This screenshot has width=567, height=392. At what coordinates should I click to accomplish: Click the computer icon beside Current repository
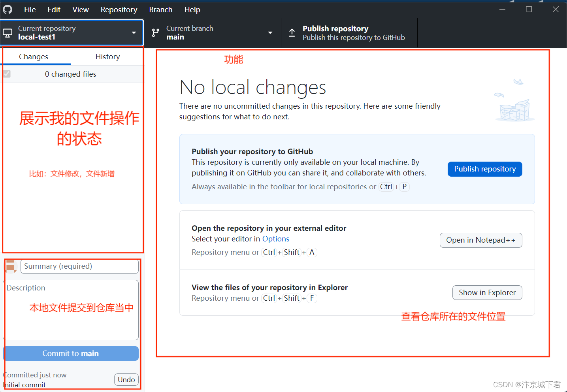pos(8,33)
